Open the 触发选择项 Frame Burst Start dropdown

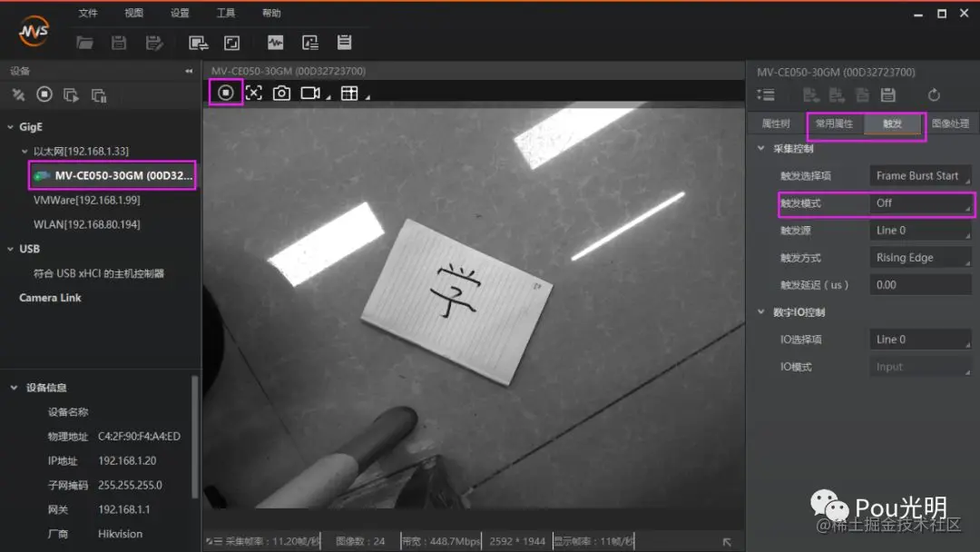coord(920,175)
